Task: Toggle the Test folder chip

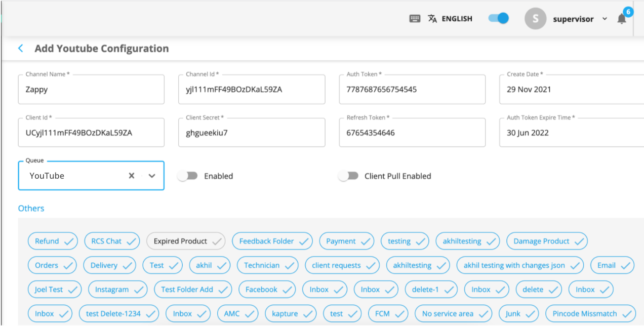Action: (x=163, y=265)
